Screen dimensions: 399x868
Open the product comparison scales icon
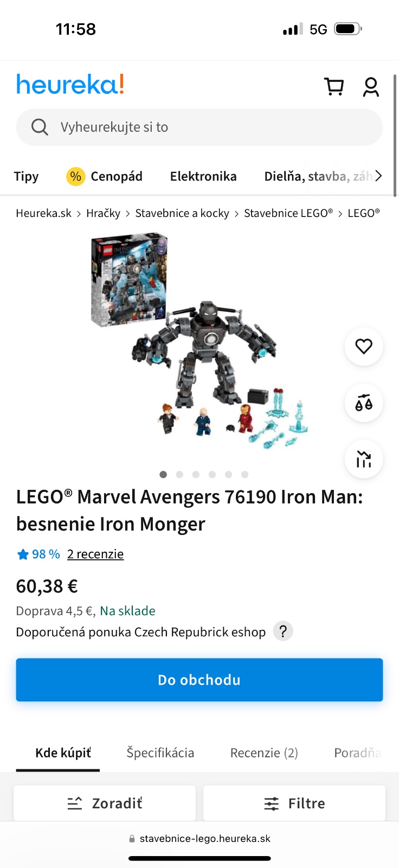tap(364, 403)
